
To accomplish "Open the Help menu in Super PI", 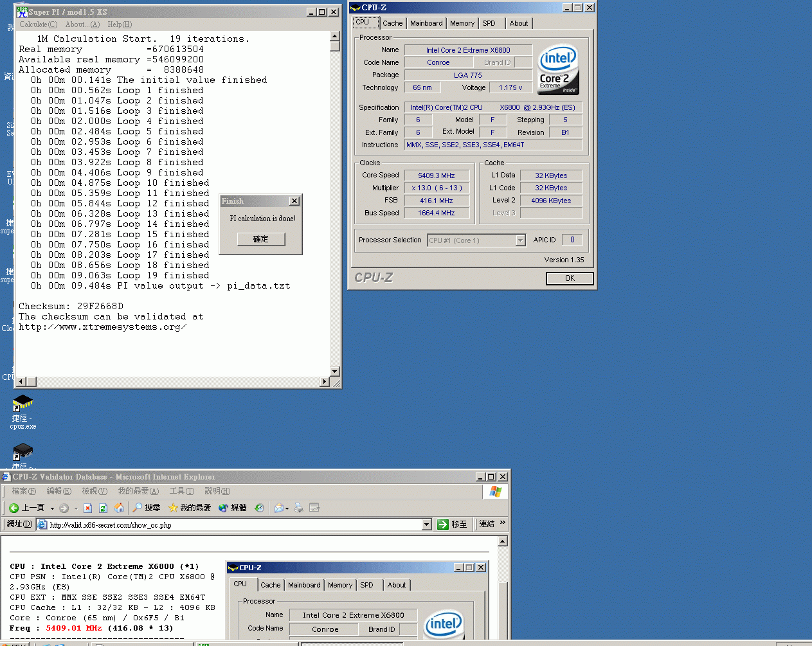I will pyautogui.click(x=120, y=24).
